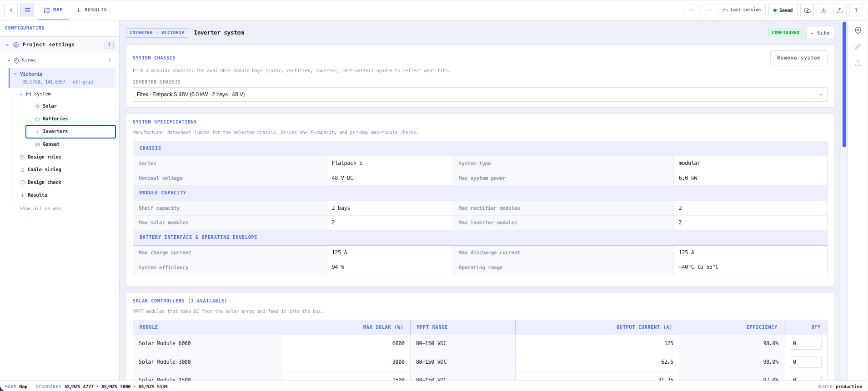This screenshot has width=868, height=391.
Task: Open the Inverter chassis dropdown
Action: [480, 94]
